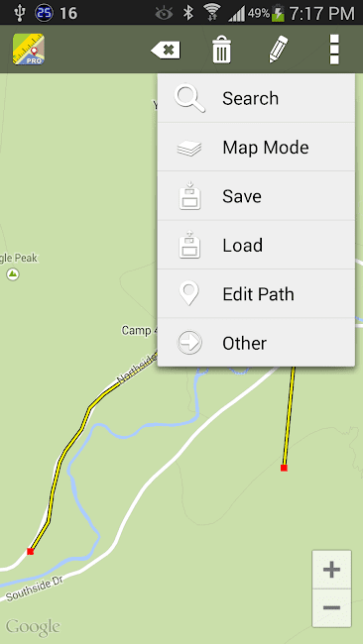Delete the path with the trash icon
The height and width of the screenshot is (644, 363).
pyautogui.click(x=222, y=50)
